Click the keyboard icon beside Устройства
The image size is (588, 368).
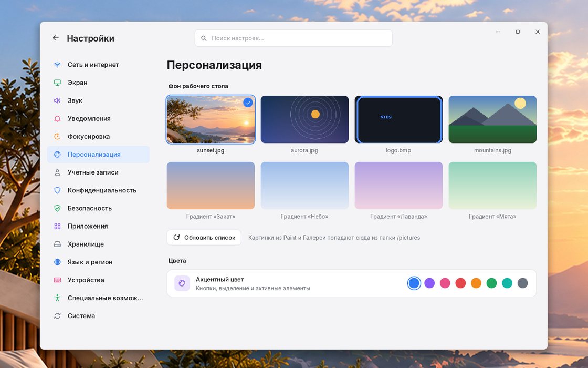(x=57, y=280)
